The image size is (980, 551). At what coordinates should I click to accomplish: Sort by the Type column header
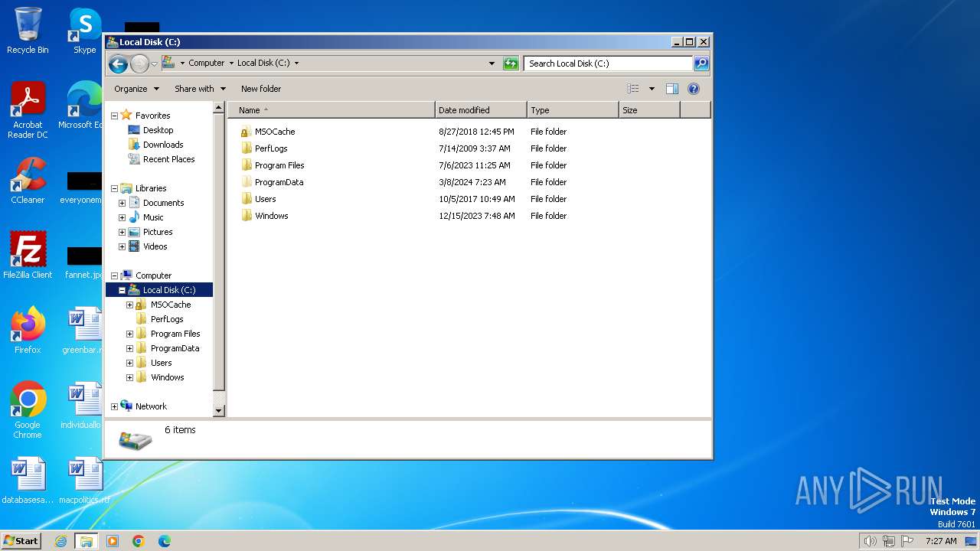573,110
